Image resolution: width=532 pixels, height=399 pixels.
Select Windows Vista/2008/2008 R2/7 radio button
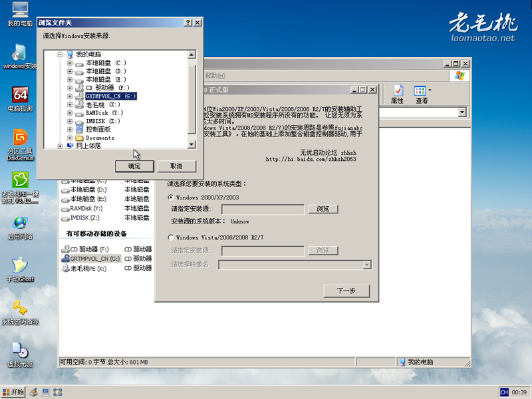click(x=171, y=237)
